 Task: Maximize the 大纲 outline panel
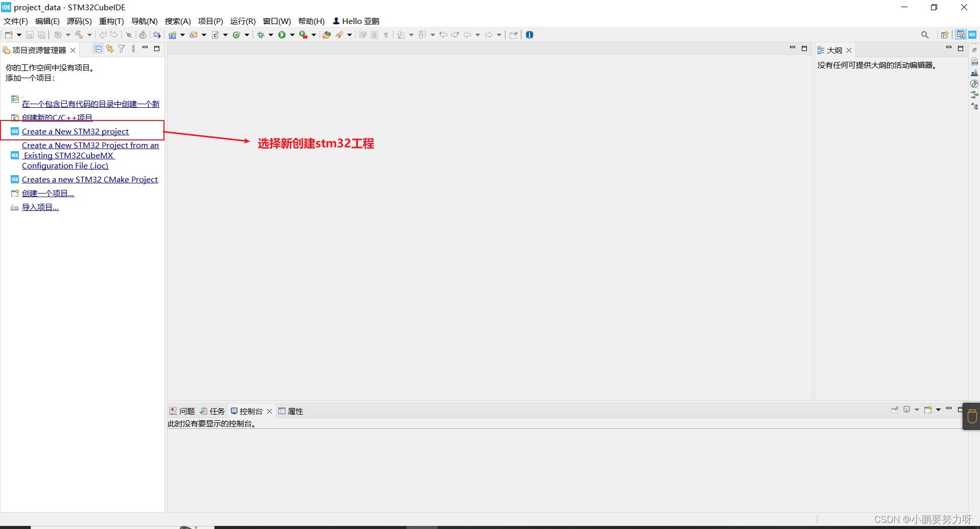pos(960,49)
